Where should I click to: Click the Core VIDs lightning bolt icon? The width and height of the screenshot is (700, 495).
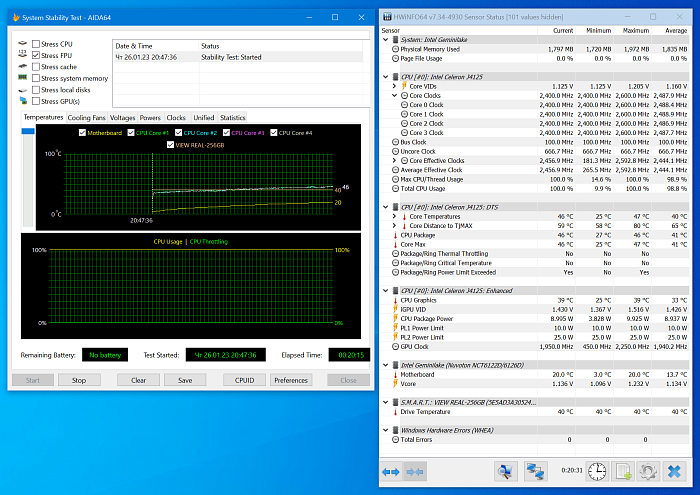[x=404, y=86]
